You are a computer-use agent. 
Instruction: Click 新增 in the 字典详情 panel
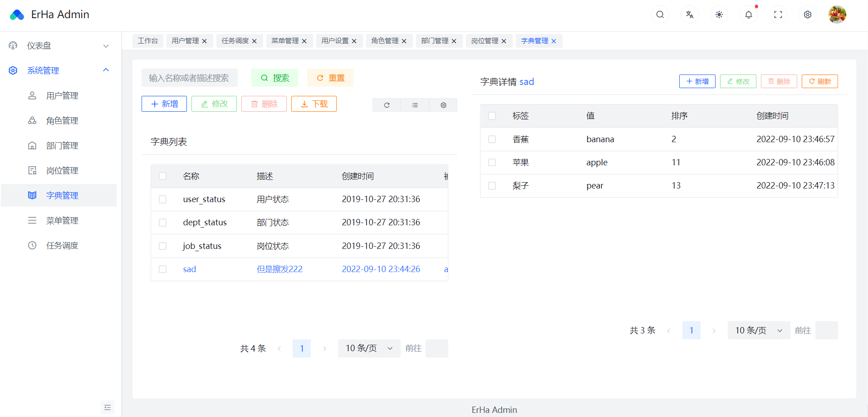[x=697, y=81]
